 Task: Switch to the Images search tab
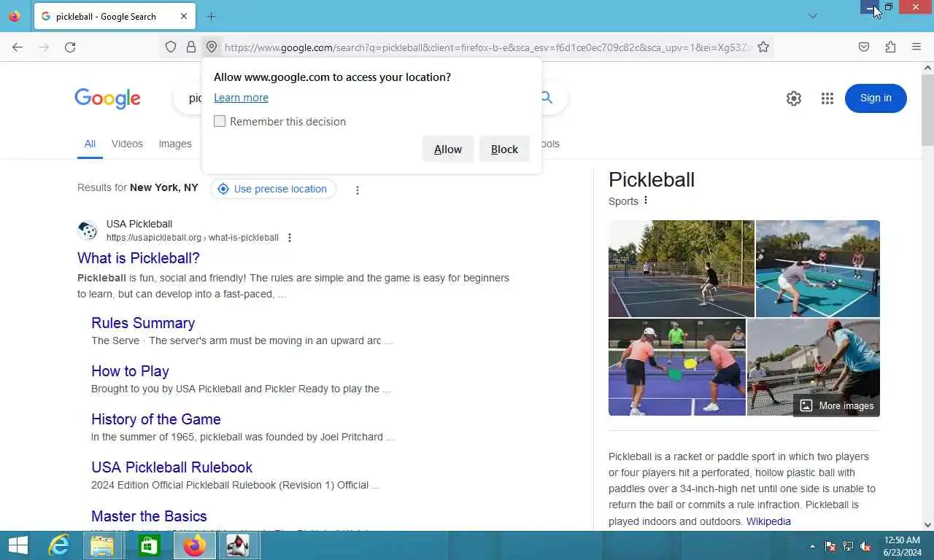(175, 144)
